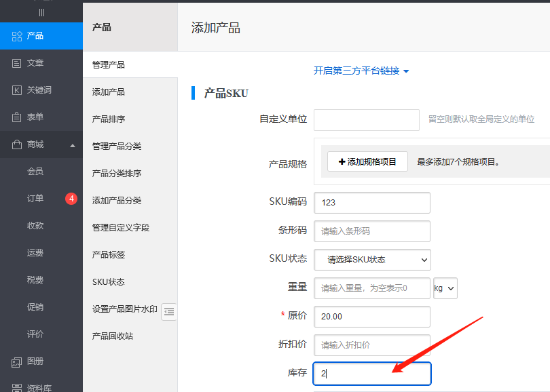Image resolution: width=550 pixels, height=392 pixels.
Task: Click the 商城 shopping bag icon
Action: pyautogui.click(x=17, y=144)
